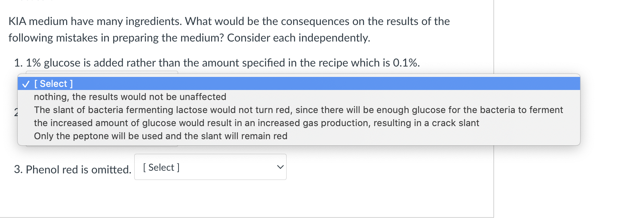This screenshot has width=644, height=223.
Task: Open the Phenol red question dropdown
Action: point(210,167)
